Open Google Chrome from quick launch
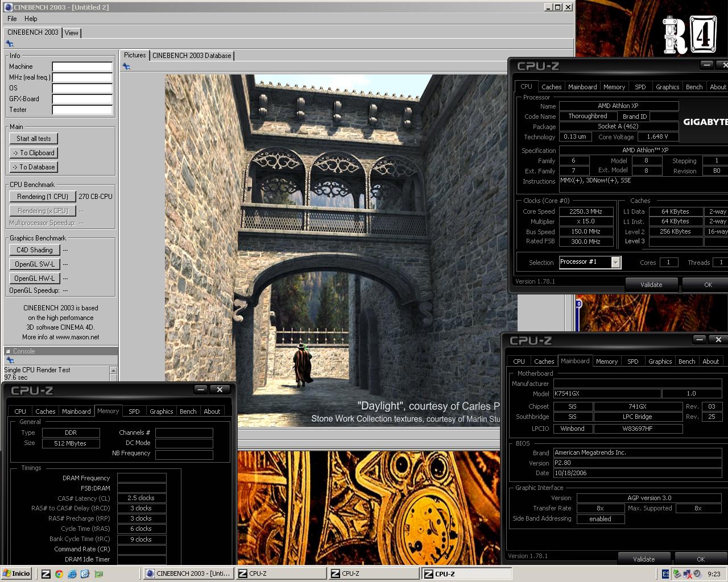The image size is (728, 582). (x=59, y=573)
